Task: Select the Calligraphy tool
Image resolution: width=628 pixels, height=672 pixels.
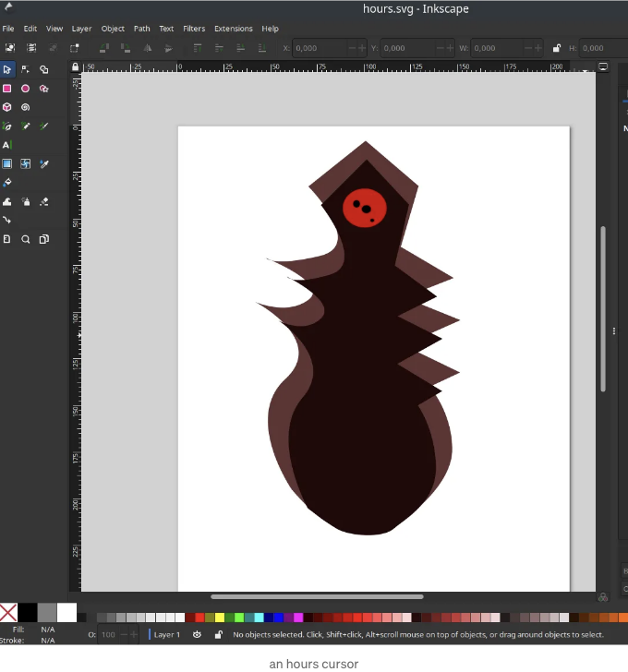Action: pyautogui.click(x=43, y=126)
